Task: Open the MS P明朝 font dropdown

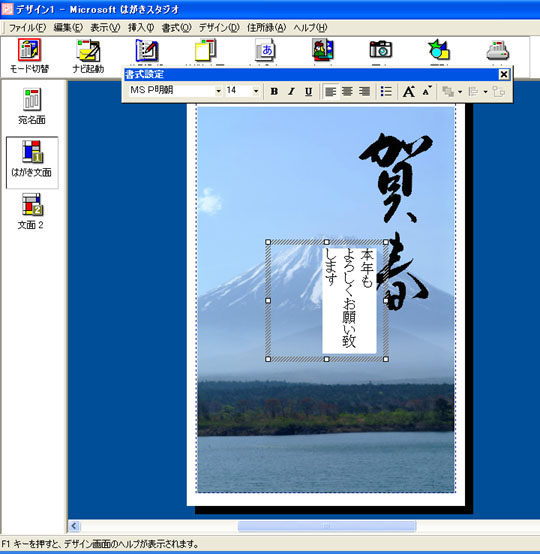Action: (x=219, y=91)
